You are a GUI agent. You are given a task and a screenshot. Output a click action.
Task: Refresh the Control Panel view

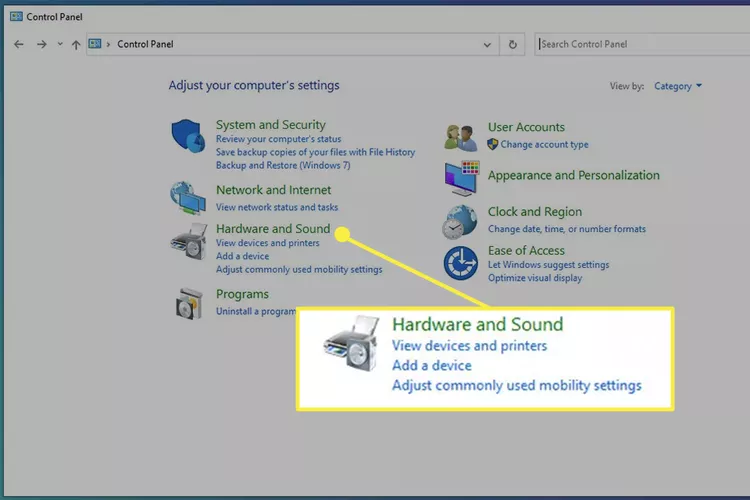(512, 44)
